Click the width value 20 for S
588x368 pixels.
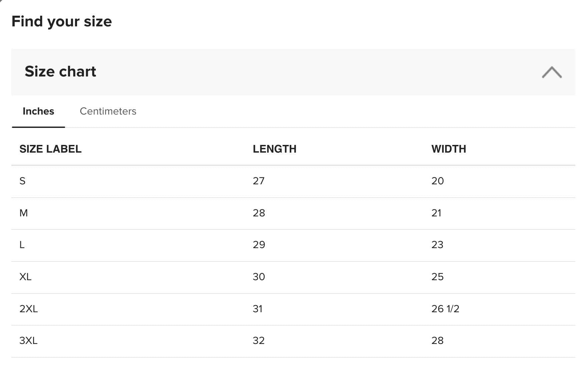click(x=437, y=181)
